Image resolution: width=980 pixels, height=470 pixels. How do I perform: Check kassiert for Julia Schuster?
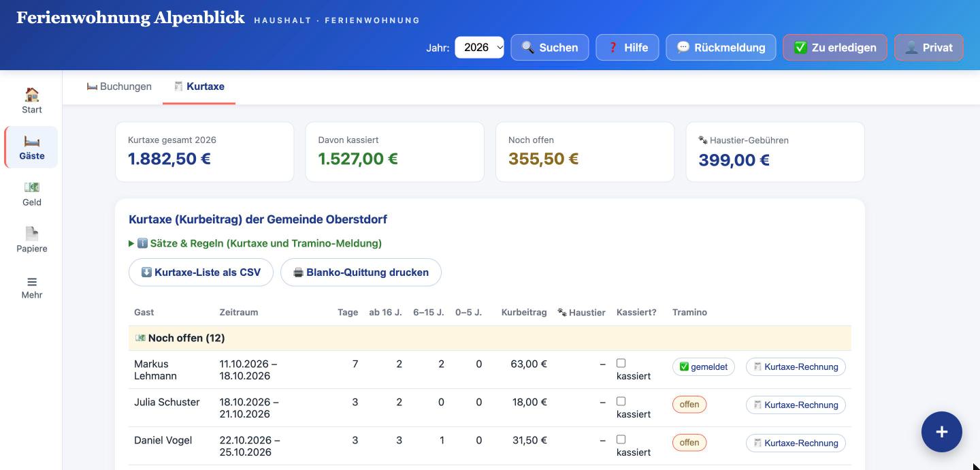pos(621,402)
